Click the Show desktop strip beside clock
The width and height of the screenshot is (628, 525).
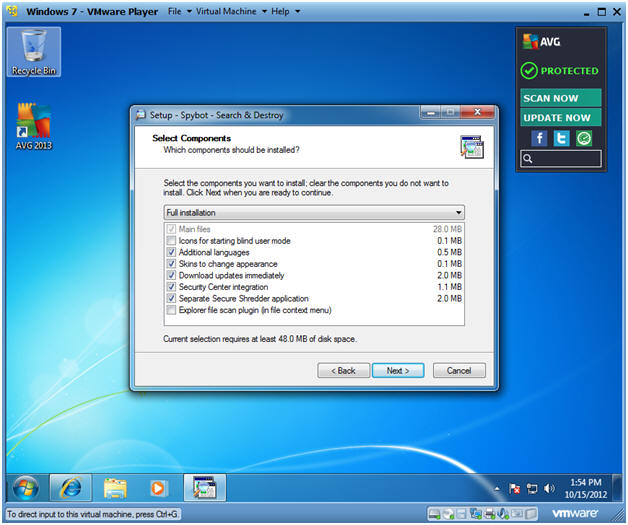pyautogui.click(x=618, y=488)
